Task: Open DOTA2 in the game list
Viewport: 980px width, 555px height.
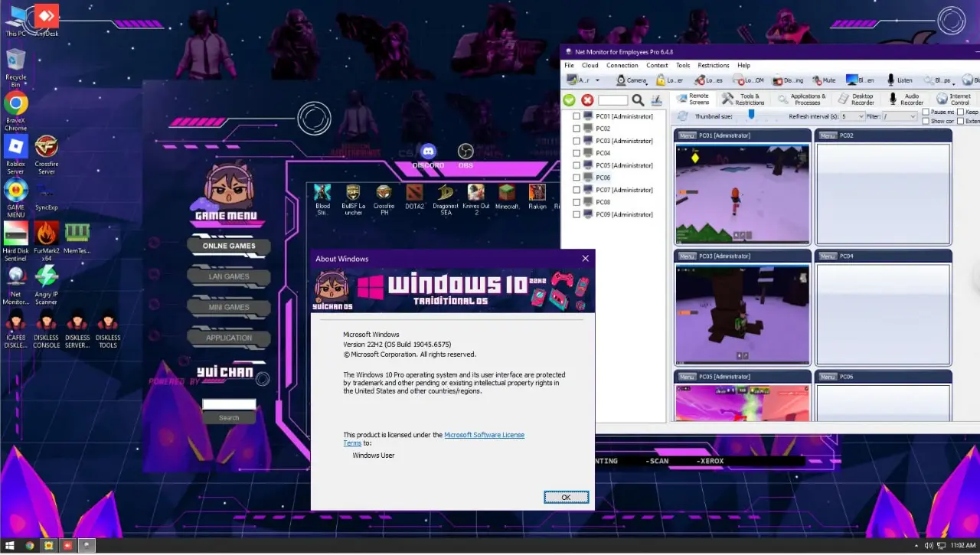Action: 414,197
